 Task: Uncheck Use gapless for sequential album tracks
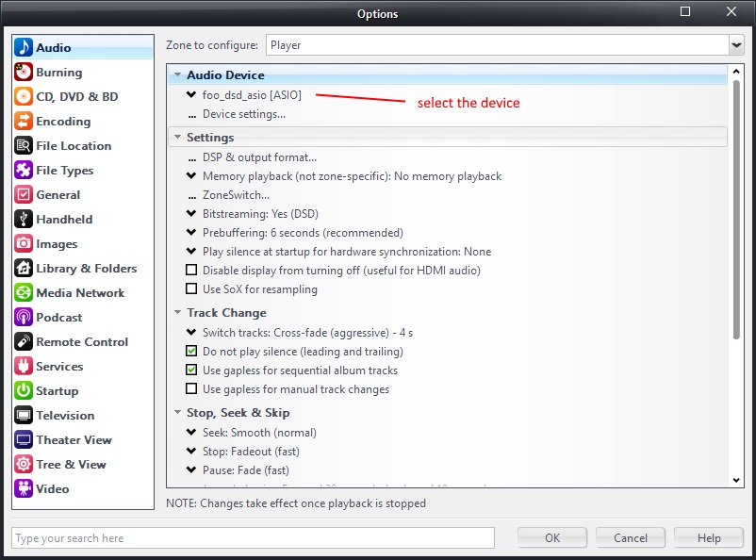tap(192, 371)
